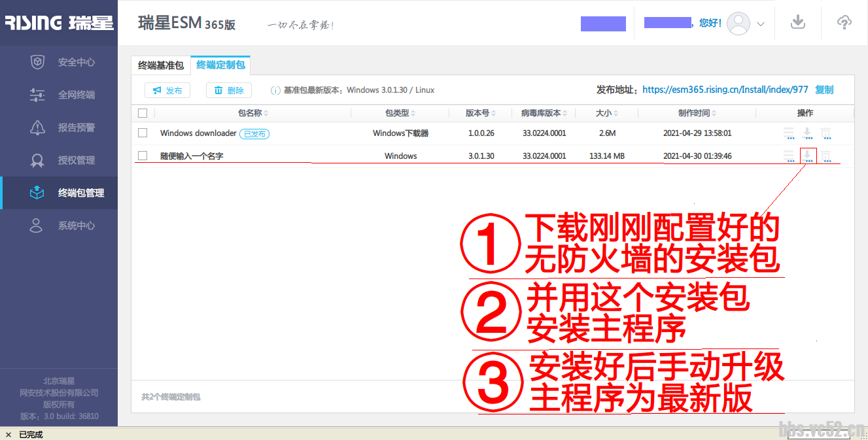Open 报告预警 in the sidebar
Screen dimensions: 868x440
click(x=59, y=127)
